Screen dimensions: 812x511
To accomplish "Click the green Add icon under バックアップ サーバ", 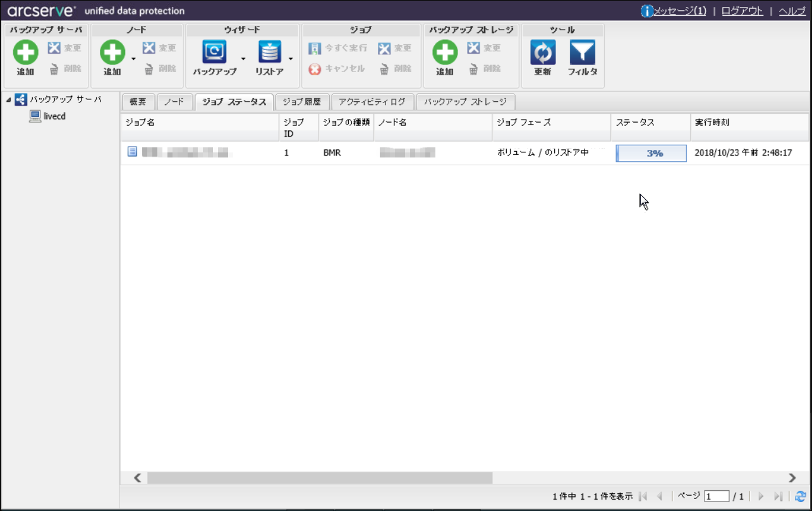I will (x=25, y=52).
